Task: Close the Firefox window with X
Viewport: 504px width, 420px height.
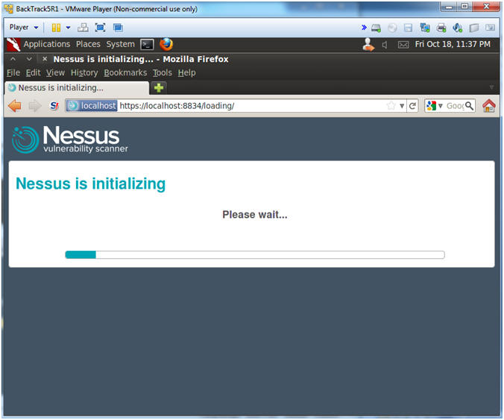Action: pyautogui.click(x=45, y=59)
